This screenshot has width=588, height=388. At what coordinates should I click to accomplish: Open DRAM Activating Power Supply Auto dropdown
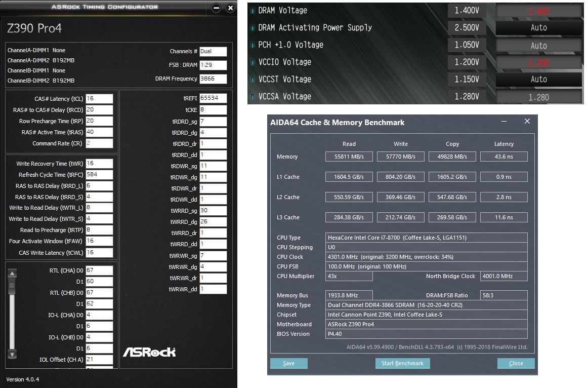pos(539,28)
